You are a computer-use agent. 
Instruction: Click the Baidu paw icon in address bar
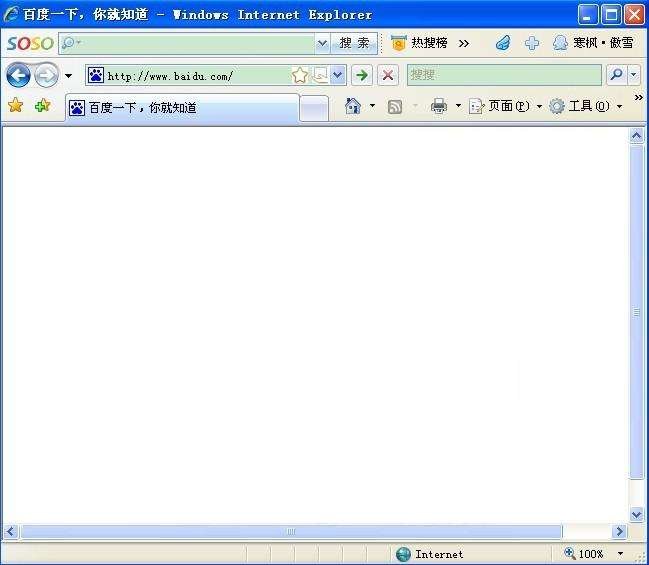tap(96, 75)
